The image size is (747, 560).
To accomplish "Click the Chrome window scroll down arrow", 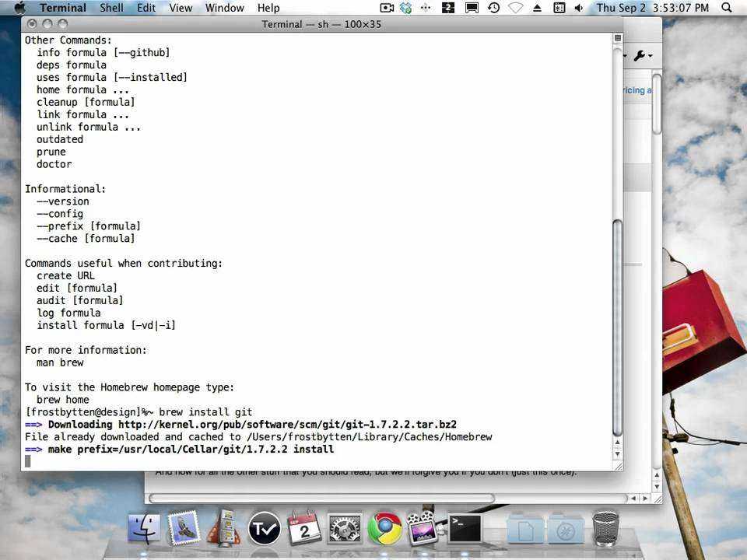I will click(657, 487).
